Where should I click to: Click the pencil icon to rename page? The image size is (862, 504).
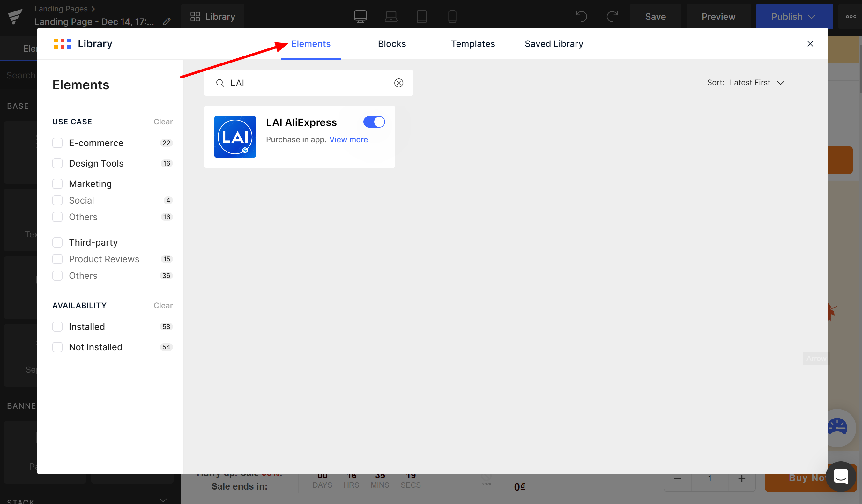pyautogui.click(x=167, y=22)
